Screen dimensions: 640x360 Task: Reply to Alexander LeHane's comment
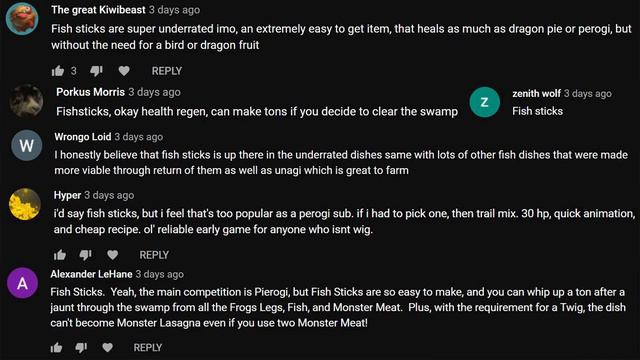pos(148,348)
